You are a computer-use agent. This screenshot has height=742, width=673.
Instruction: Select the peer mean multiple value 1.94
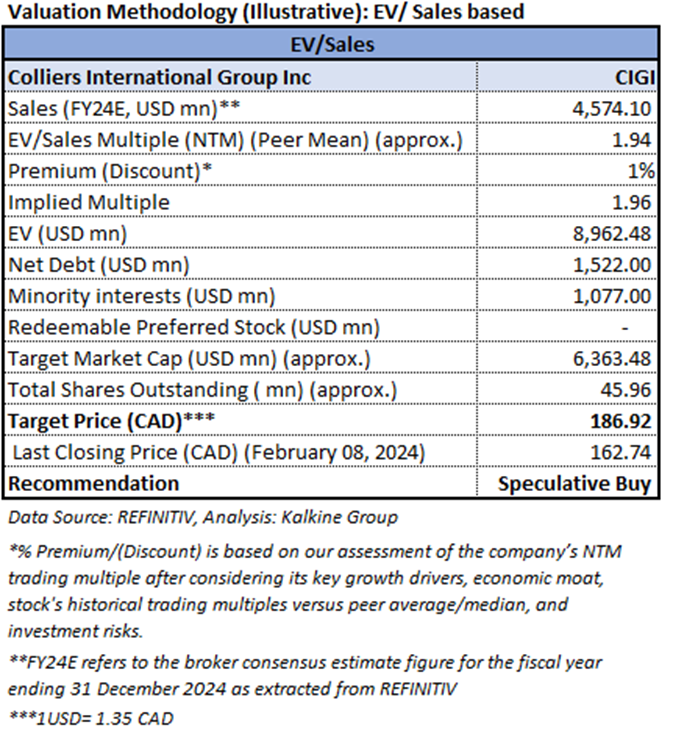point(635,139)
